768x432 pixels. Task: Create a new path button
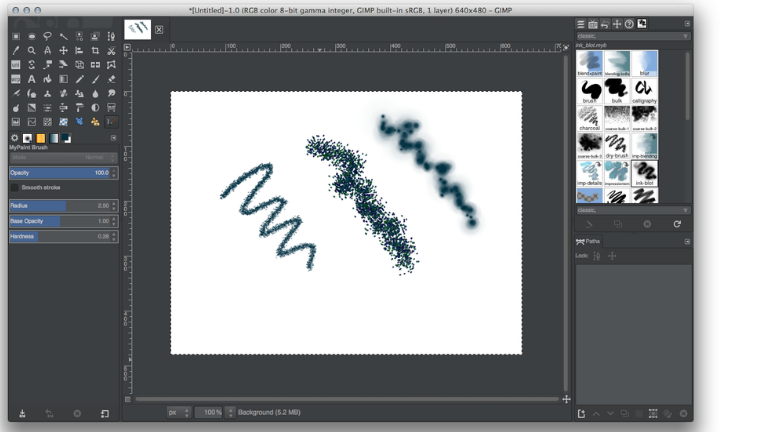(581, 414)
